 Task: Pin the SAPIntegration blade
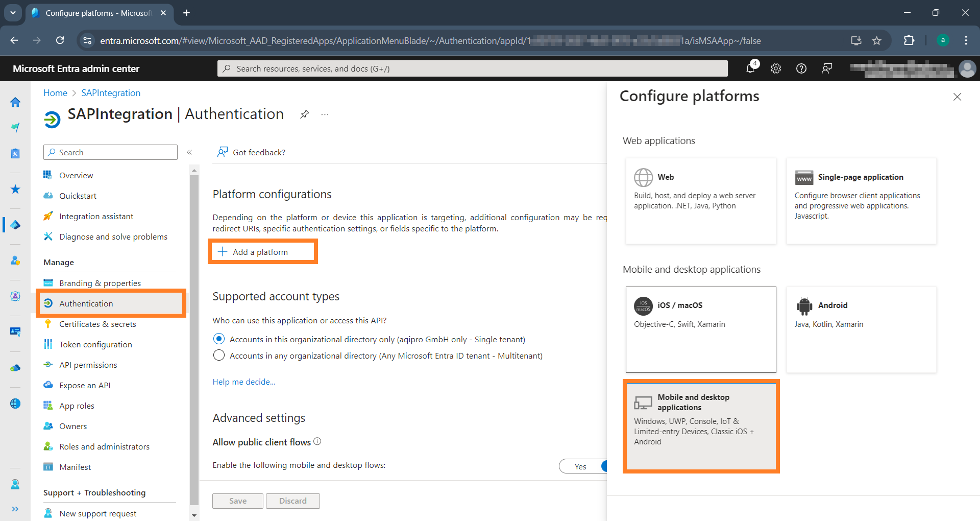pos(304,114)
